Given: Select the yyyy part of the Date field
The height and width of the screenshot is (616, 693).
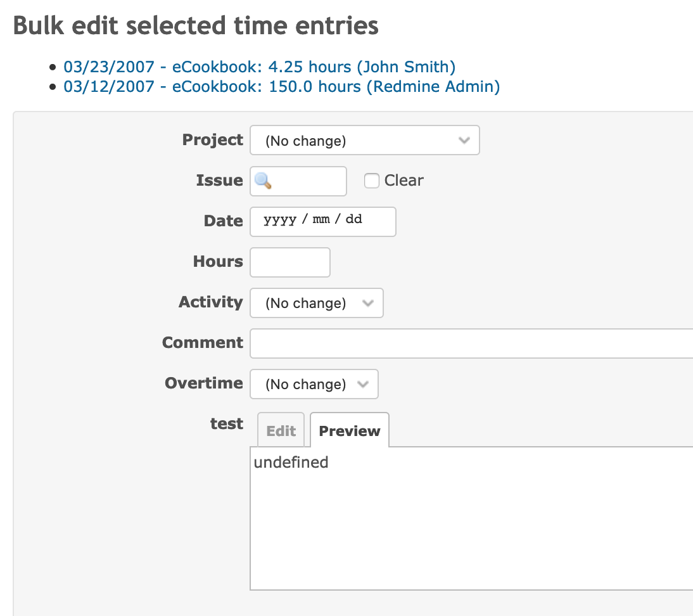Looking at the screenshot, I should [279, 220].
